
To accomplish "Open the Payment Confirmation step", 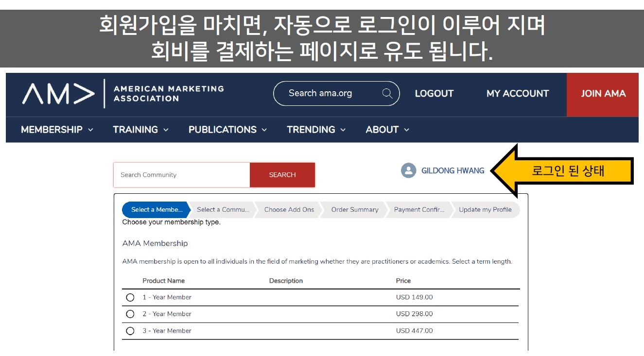I will point(419,210).
